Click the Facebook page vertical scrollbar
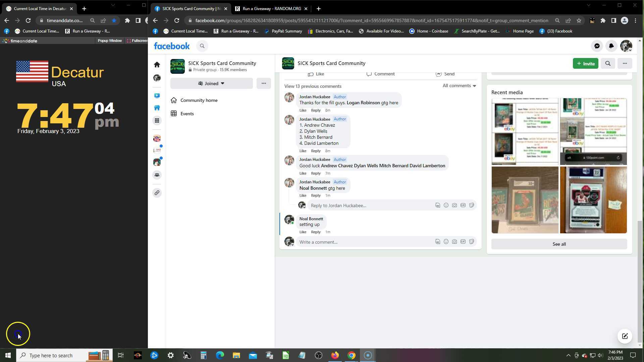Image resolution: width=644 pixels, height=362 pixels. [x=640, y=282]
